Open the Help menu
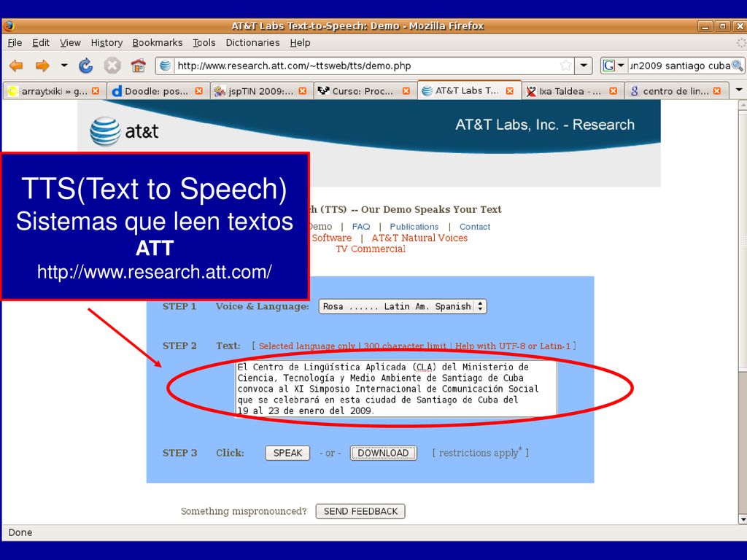The height and width of the screenshot is (560, 747). [x=300, y=42]
